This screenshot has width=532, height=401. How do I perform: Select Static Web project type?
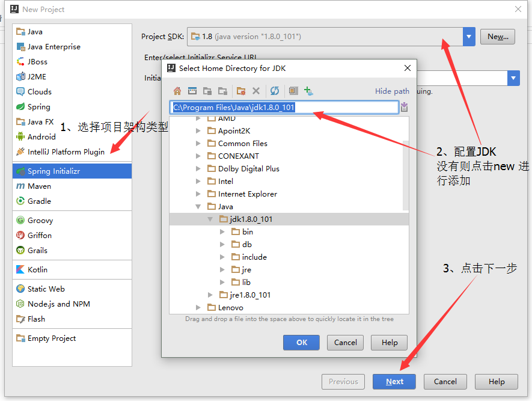72,289
